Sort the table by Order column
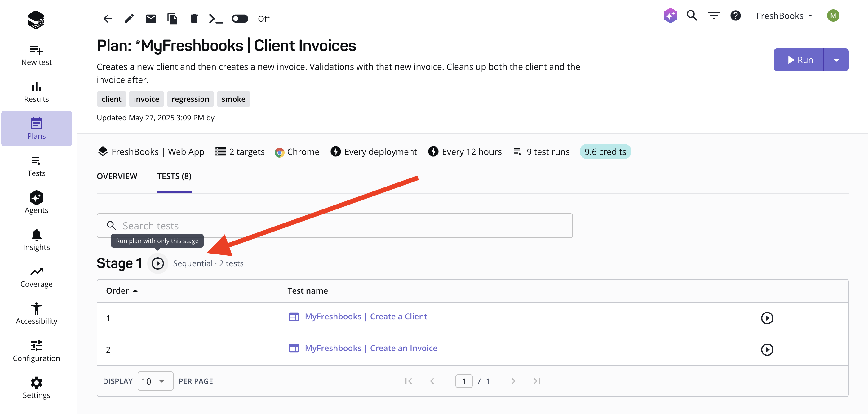Image resolution: width=868 pixels, height=414 pixels. click(122, 290)
